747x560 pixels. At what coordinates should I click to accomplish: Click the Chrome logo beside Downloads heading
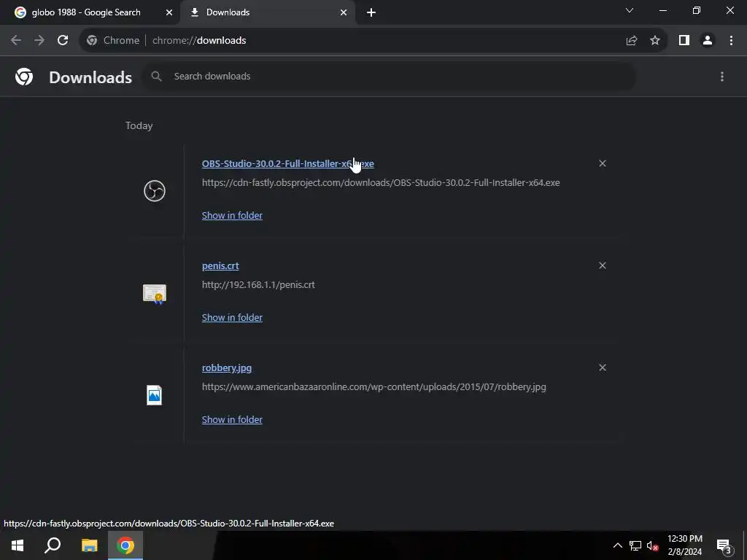coord(24,77)
